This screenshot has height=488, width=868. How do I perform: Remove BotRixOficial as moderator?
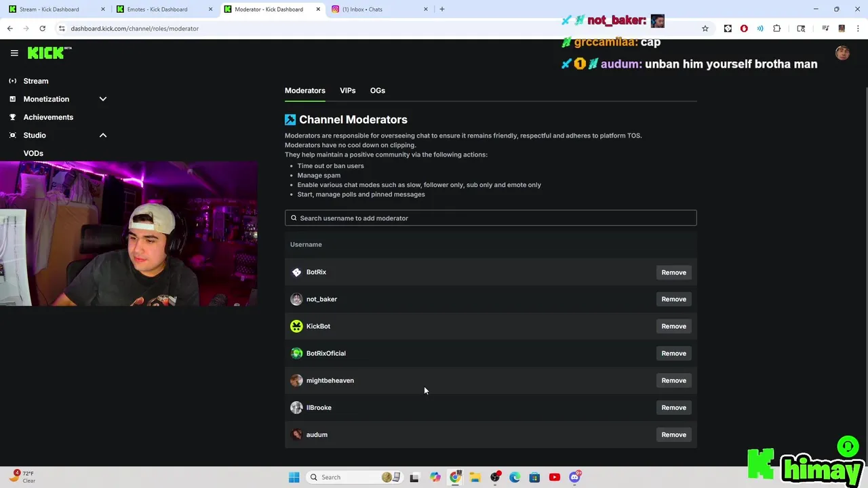[x=674, y=353]
